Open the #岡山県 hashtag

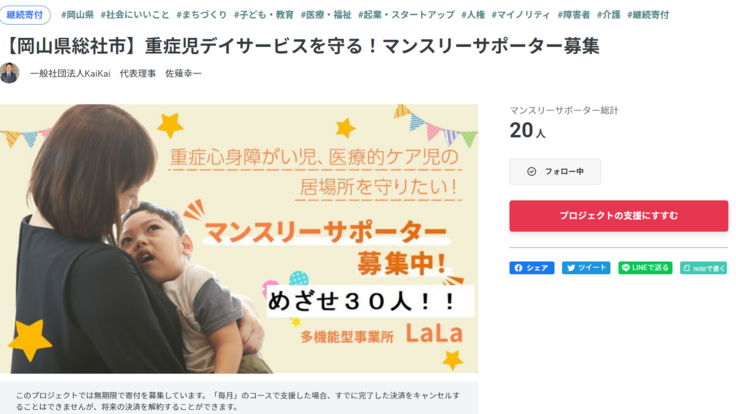pyautogui.click(x=77, y=15)
